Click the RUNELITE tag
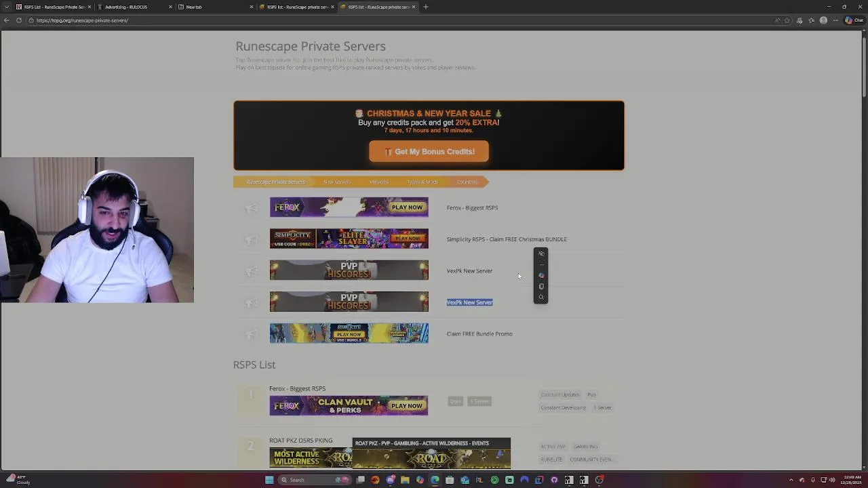 [x=551, y=460]
